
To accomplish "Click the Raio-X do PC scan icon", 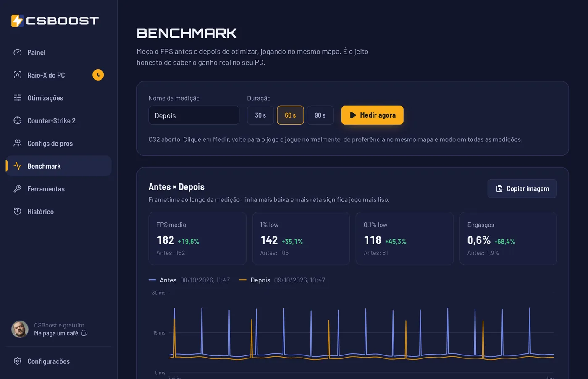I will click(x=18, y=75).
